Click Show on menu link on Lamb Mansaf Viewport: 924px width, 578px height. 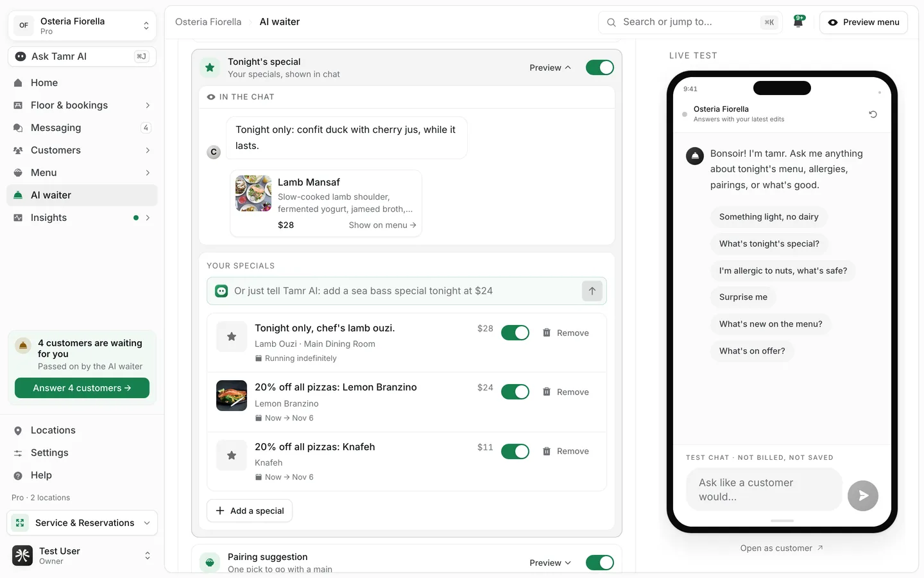coord(382,225)
